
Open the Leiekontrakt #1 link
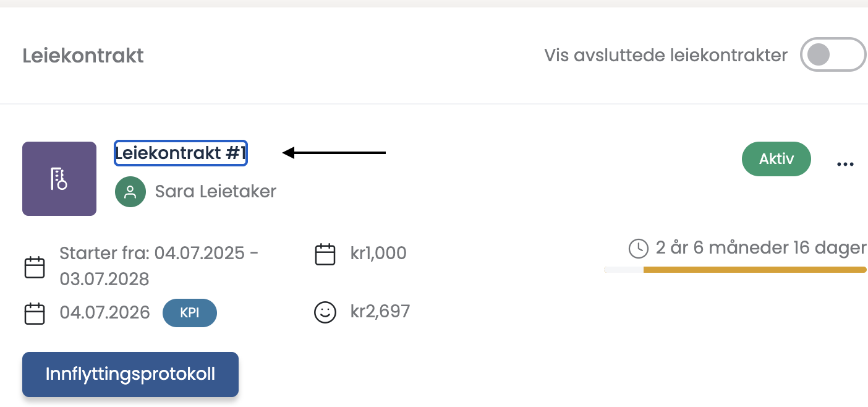click(181, 153)
